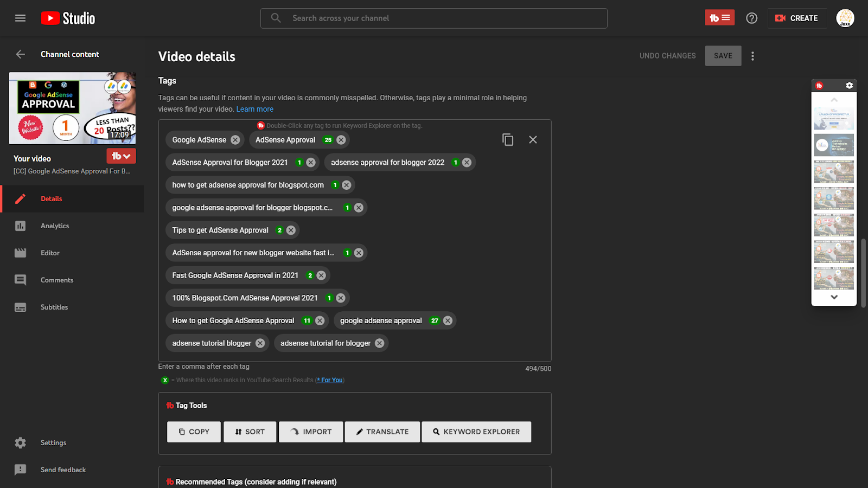Click the page vertical scrollbar
The width and height of the screenshot is (868, 488).
(x=863, y=273)
